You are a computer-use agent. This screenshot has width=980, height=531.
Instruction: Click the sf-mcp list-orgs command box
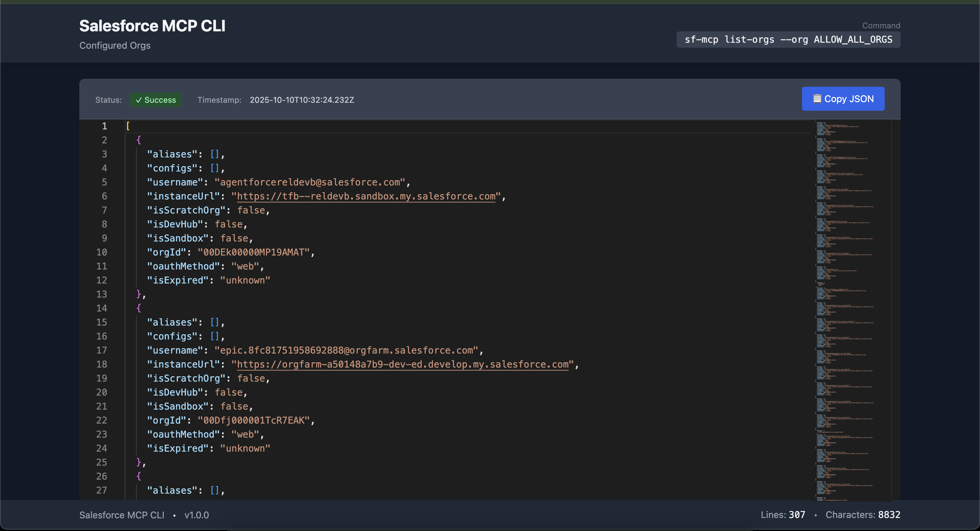click(788, 40)
